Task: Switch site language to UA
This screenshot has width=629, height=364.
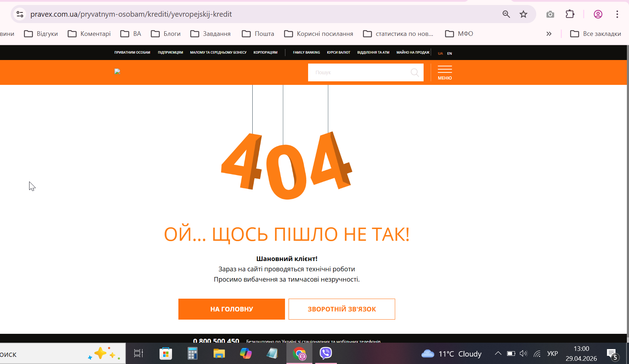Action: click(440, 54)
